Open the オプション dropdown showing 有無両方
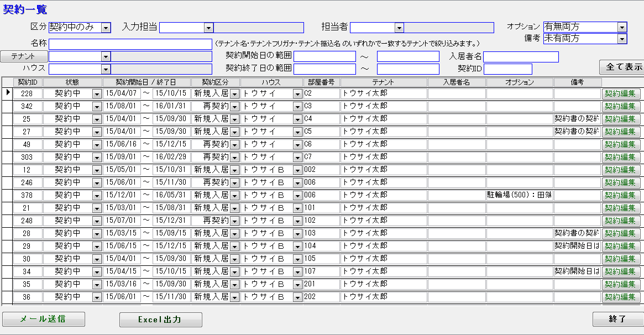This screenshot has height=335, width=644. click(622, 27)
